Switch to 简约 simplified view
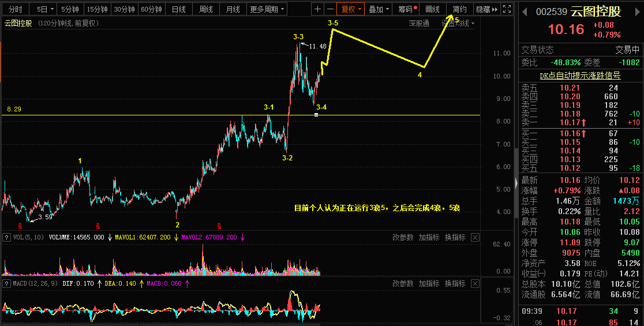Viewport: 644px width, 326px height. tap(459, 9)
